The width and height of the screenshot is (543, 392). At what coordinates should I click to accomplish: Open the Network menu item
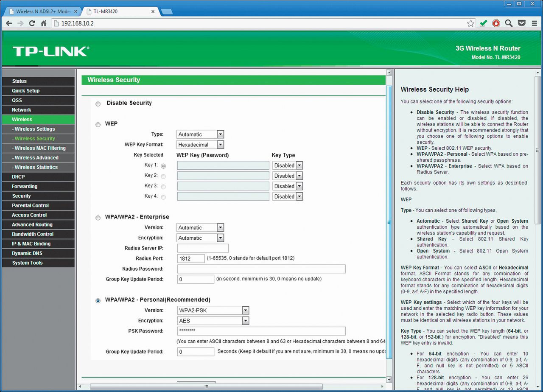pyautogui.click(x=38, y=110)
